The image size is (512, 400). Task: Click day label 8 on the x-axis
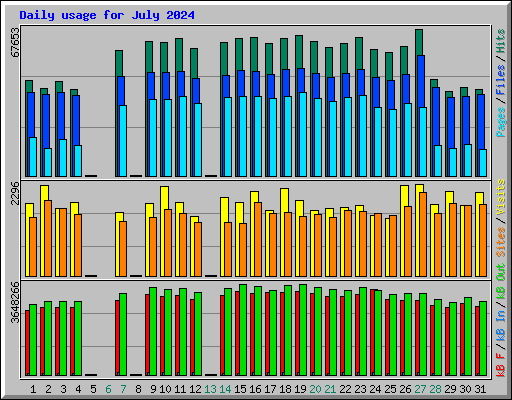138,389
